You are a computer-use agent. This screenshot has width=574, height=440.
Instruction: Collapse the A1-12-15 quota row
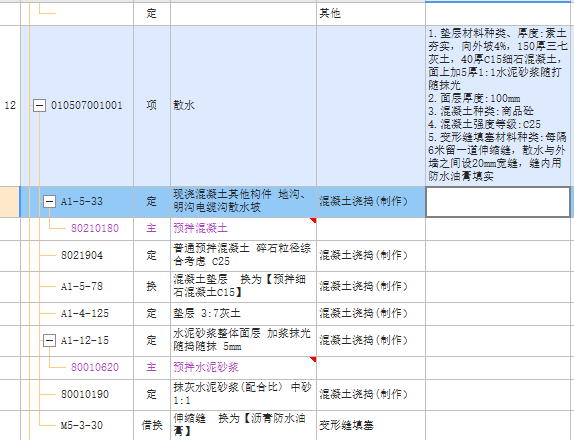tap(49, 341)
